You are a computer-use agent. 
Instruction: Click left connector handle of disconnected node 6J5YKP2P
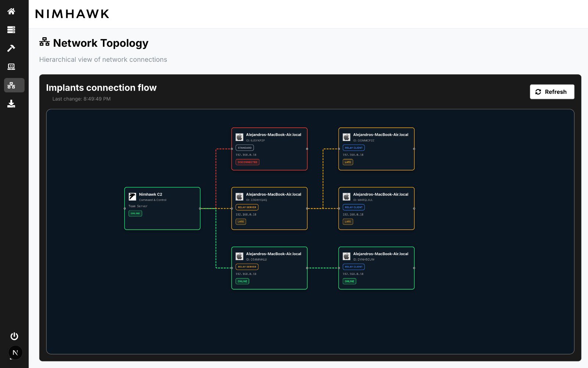click(232, 149)
